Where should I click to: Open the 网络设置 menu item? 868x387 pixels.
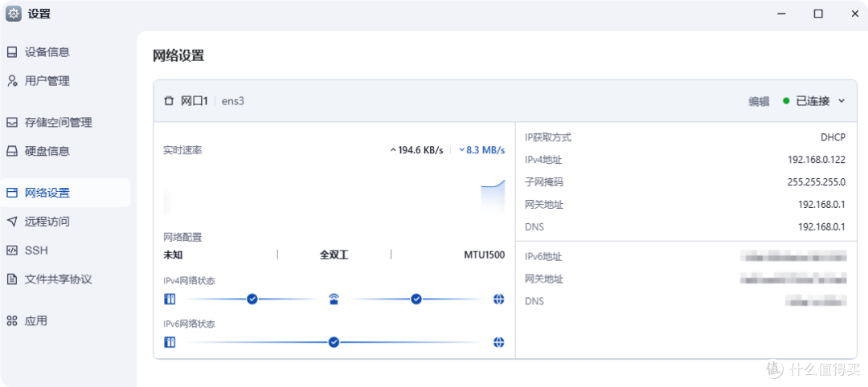point(47,193)
